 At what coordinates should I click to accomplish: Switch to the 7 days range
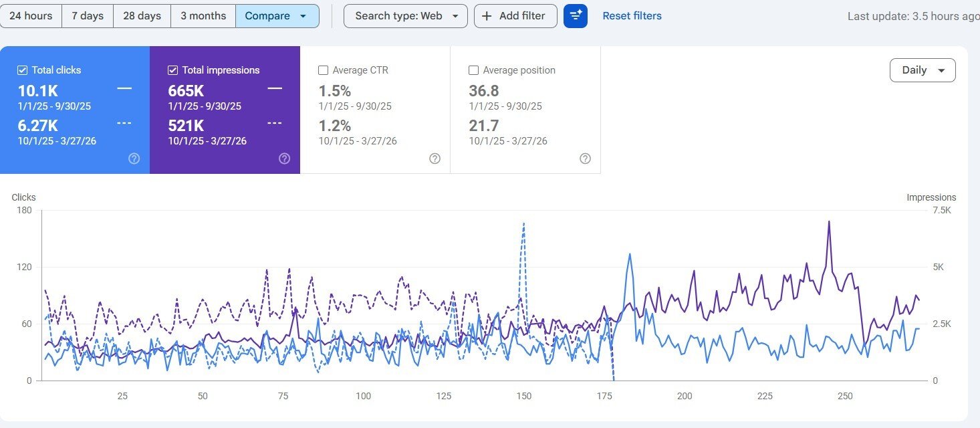[88, 16]
